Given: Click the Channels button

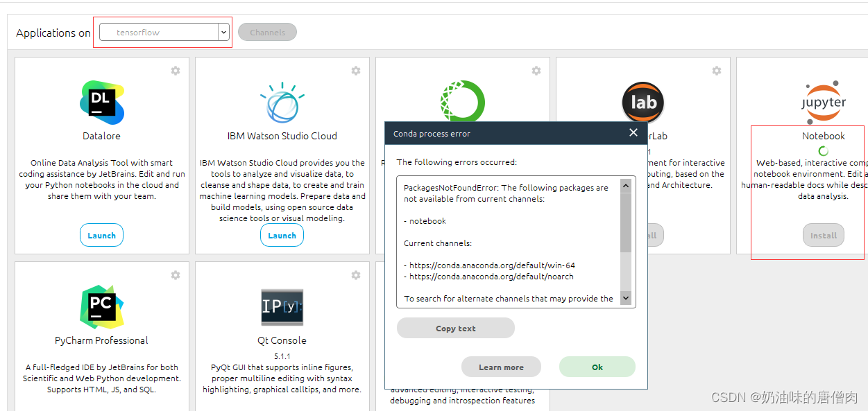Looking at the screenshot, I should pos(267,32).
